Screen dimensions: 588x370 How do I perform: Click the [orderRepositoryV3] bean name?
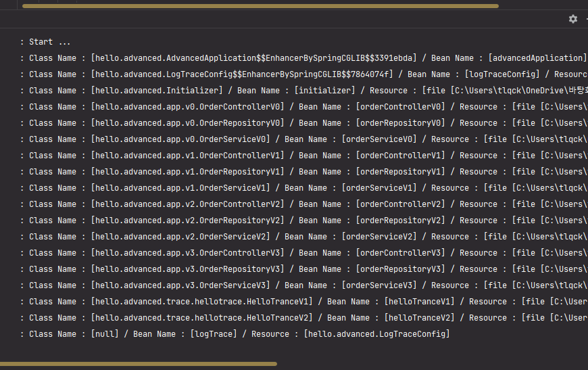[x=401, y=269]
